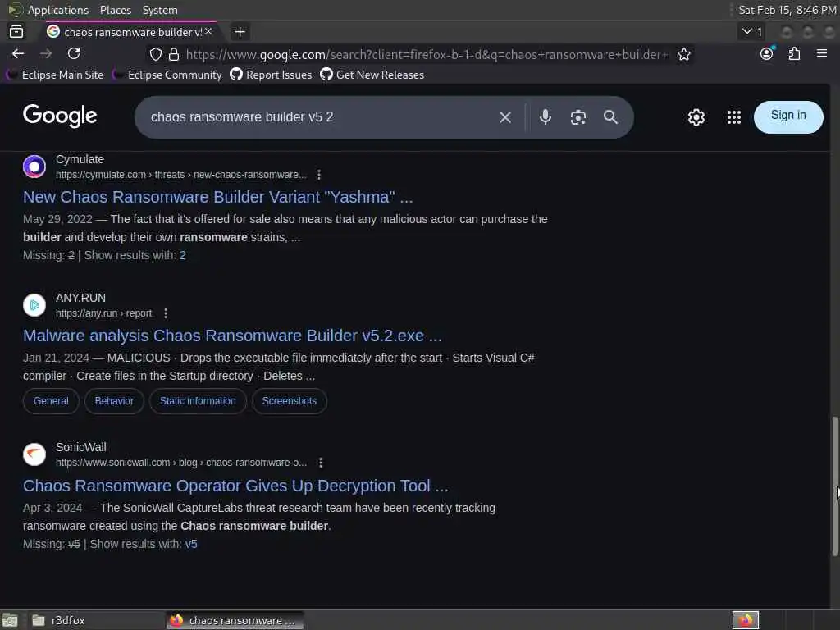Click the forward navigation arrow
Screen dimensions: 840x630
coord(46,53)
